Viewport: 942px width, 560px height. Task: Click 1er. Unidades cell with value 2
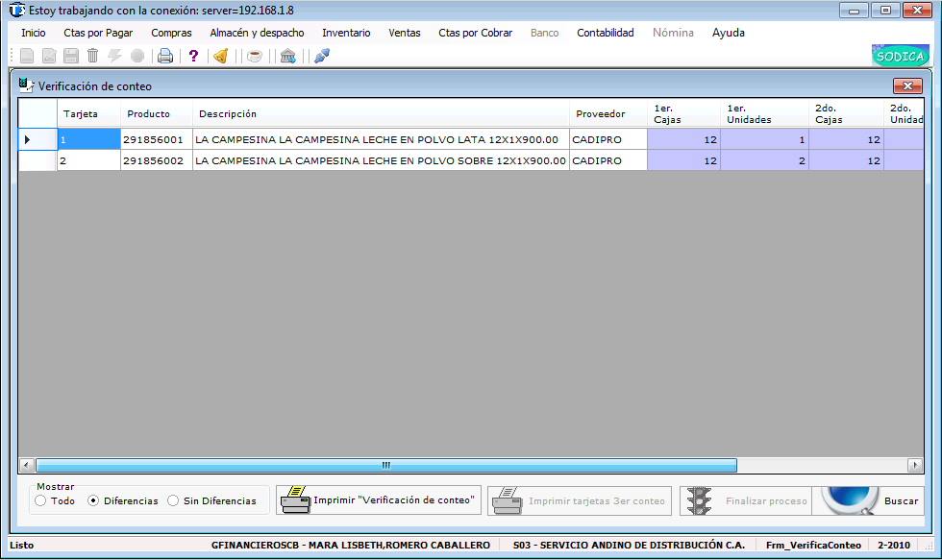click(764, 160)
